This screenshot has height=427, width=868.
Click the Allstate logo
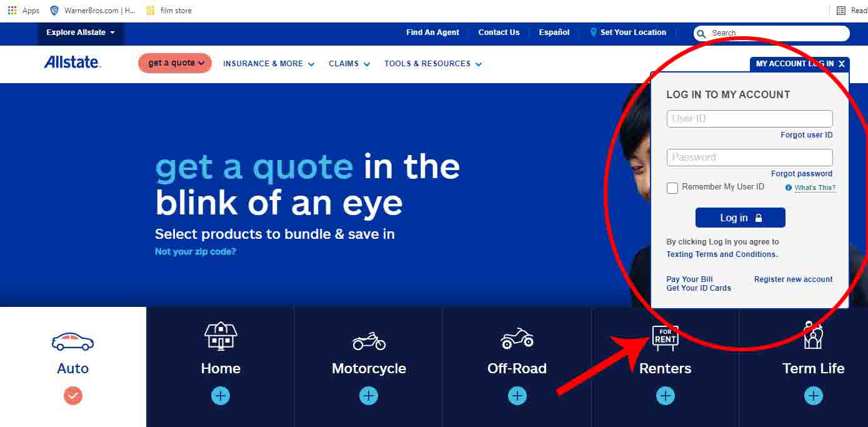click(72, 62)
